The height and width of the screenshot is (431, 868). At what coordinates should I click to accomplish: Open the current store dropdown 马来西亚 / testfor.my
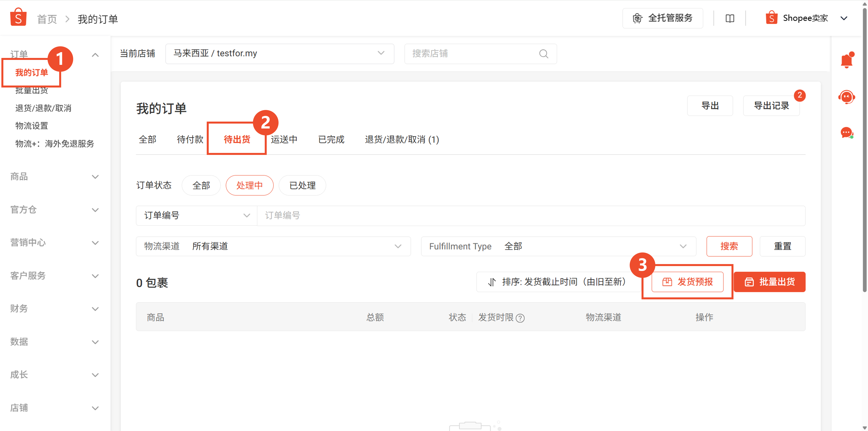280,54
